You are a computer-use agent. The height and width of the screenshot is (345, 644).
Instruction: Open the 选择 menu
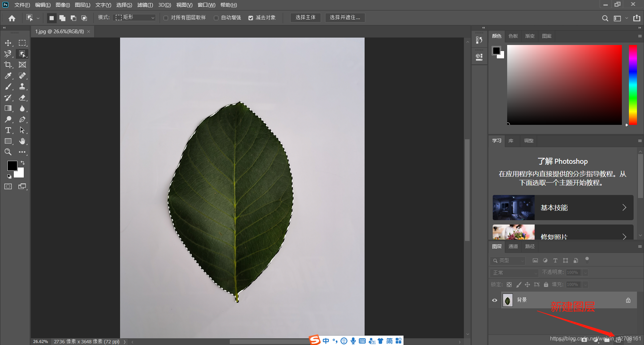point(124,5)
